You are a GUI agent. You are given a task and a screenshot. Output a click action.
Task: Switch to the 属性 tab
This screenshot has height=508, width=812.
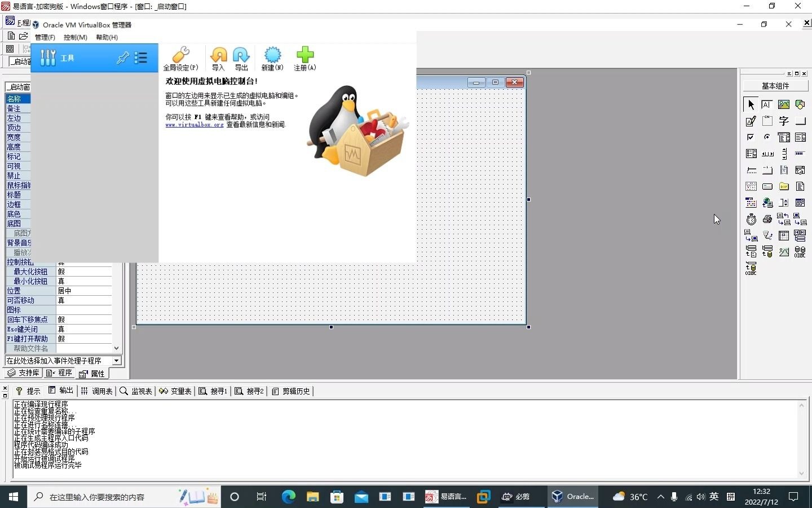92,374
